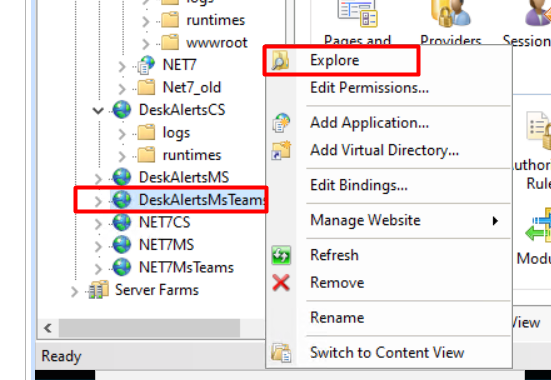Screen dimensions: 551x380
Task: Expand the NET7CS node
Action: coord(98,223)
